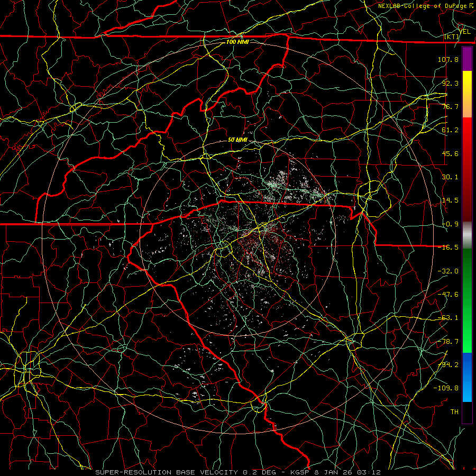Viewport: 476px width, 476px height.
Task: Click the 0.2 DEG elevation angle text
Action: click(259, 472)
